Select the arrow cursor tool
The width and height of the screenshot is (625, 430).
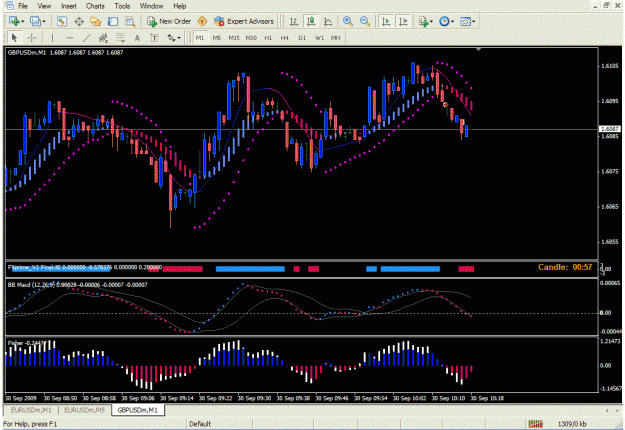[14, 38]
